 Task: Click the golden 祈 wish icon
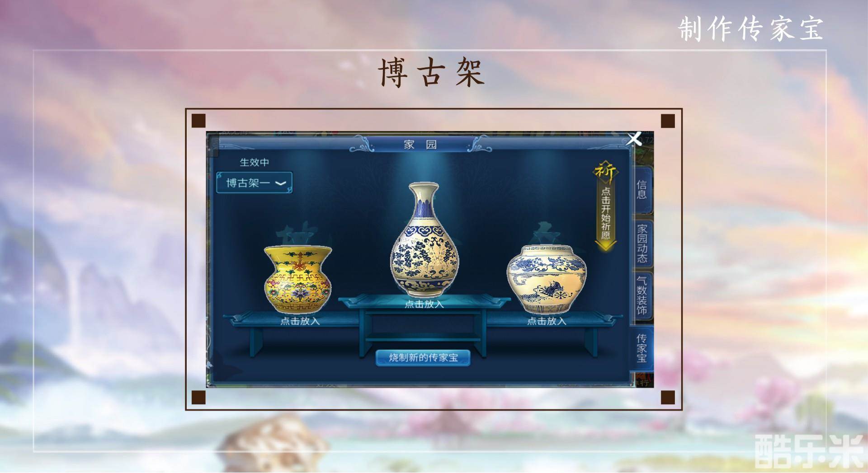pyautogui.click(x=605, y=172)
